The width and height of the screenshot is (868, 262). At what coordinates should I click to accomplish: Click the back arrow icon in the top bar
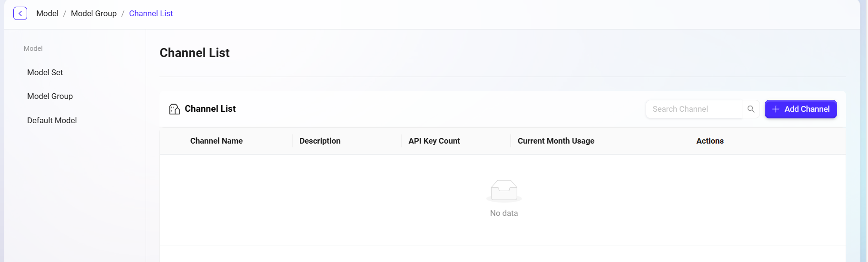pyautogui.click(x=20, y=13)
